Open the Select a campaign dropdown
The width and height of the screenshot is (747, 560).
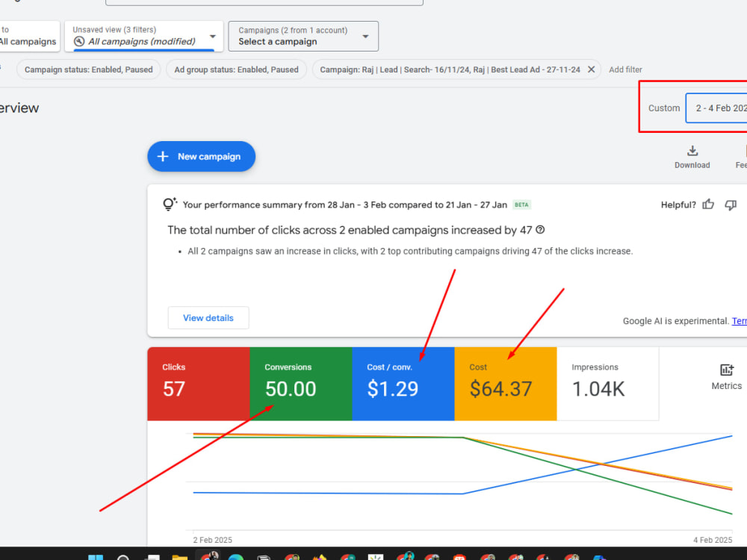[303, 36]
